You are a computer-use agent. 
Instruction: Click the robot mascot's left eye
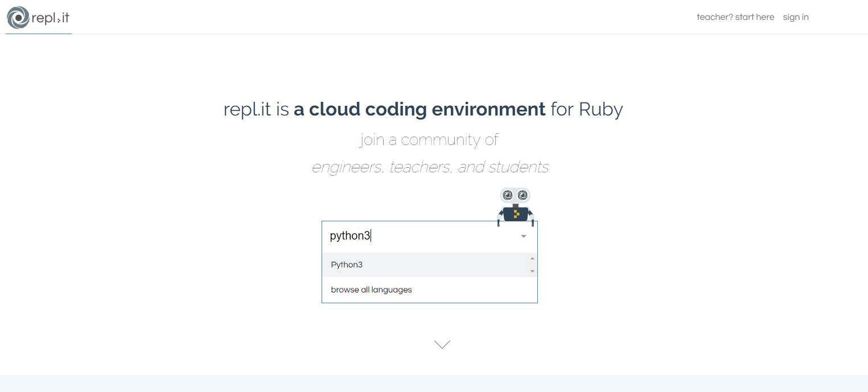[x=508, y=196]
